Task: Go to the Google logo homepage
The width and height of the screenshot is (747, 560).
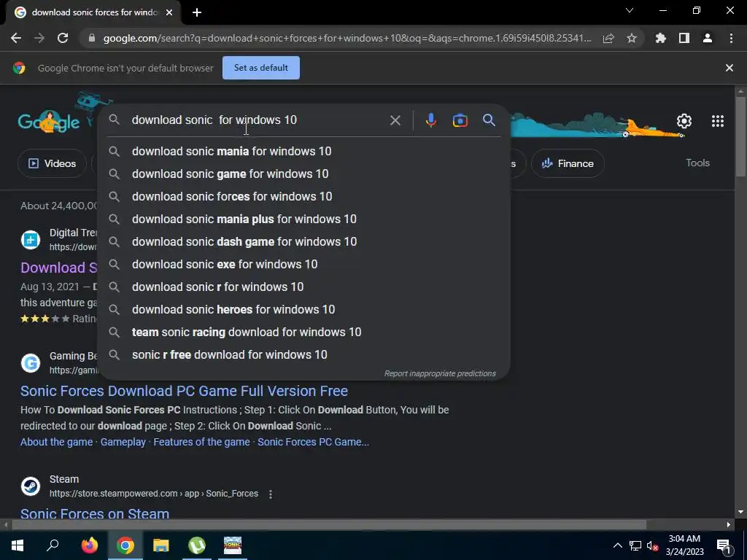Action: pos(49,121)
